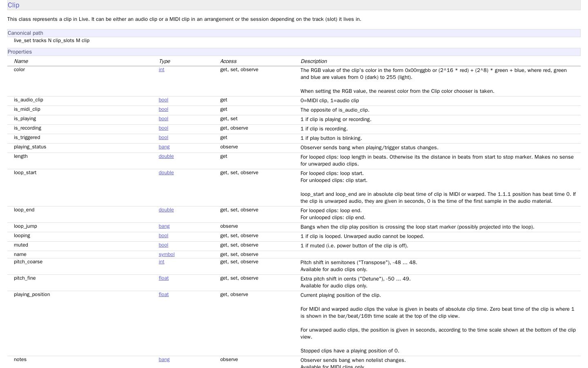Click the bool link beside is_audio_clip

163,100
